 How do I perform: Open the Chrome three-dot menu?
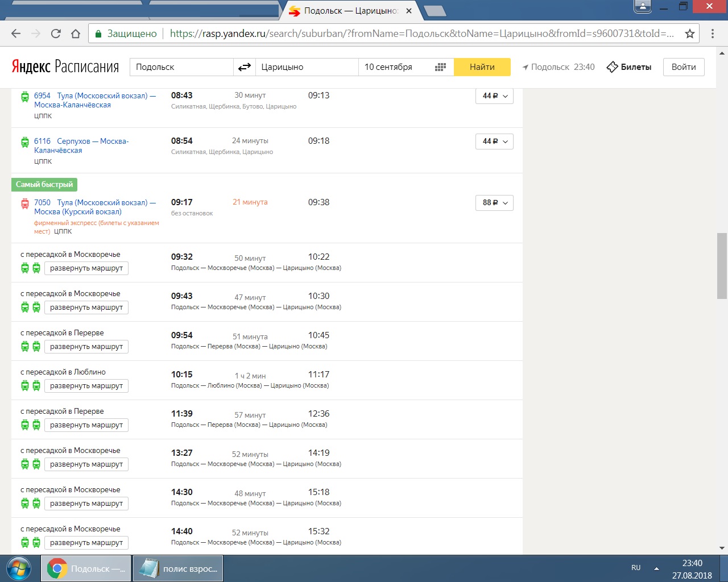coord(713,34)
